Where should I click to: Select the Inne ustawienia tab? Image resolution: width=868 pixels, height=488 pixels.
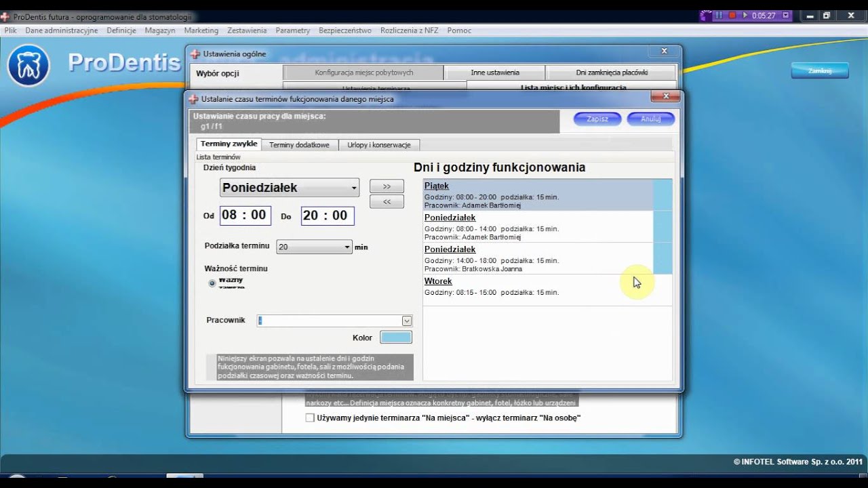495,73
